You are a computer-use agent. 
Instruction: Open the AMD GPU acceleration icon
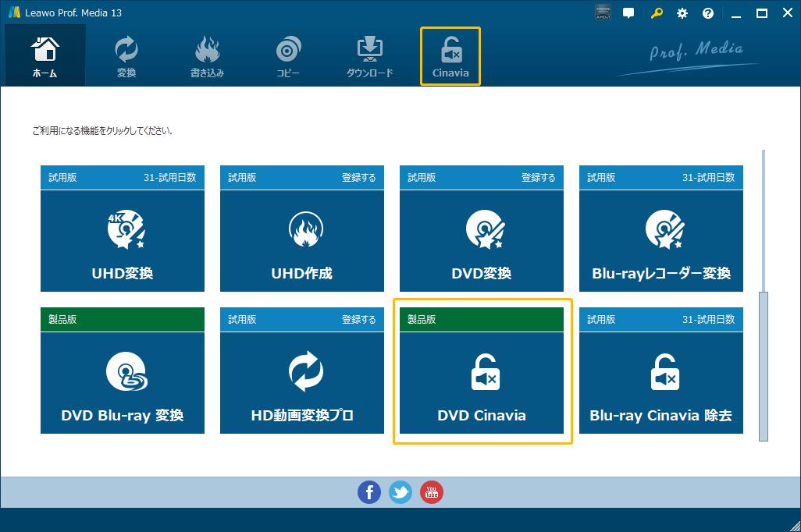603,12
